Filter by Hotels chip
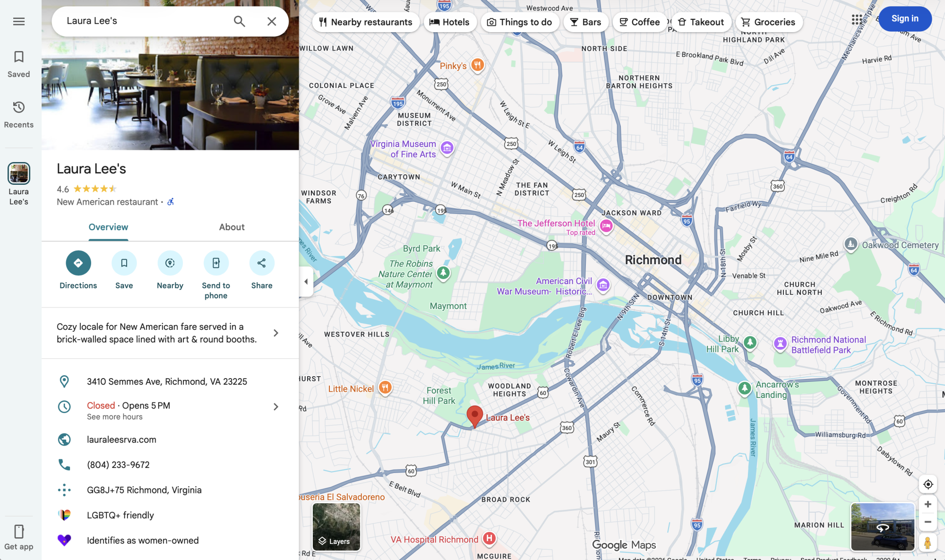 click(x=450, y=22)
